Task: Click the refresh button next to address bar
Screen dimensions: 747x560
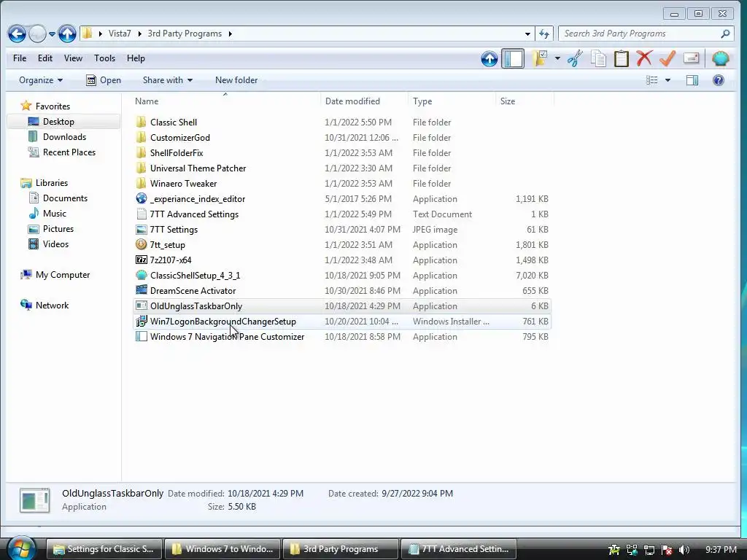Action: coord(544,34)
